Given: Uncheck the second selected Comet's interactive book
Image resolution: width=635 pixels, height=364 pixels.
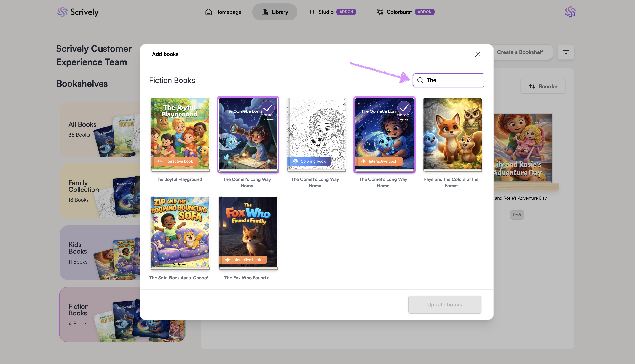Looking at the screenshot, I should click(x=384, y=134).
